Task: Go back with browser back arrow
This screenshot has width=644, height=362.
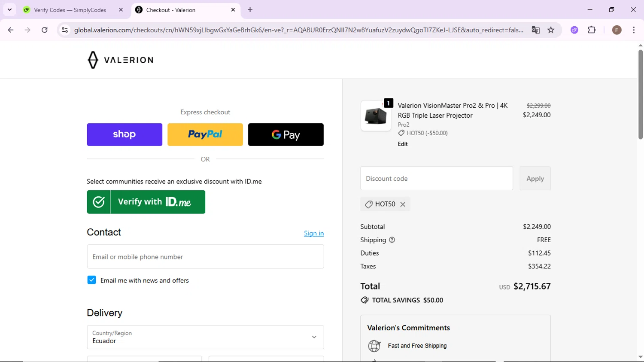Action: pos(11,30)
